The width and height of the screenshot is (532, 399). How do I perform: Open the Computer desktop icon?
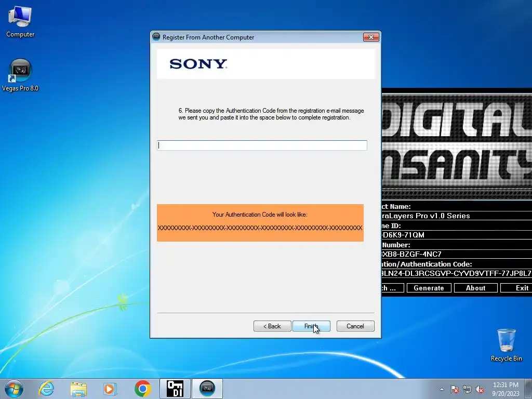coord(20,22)
